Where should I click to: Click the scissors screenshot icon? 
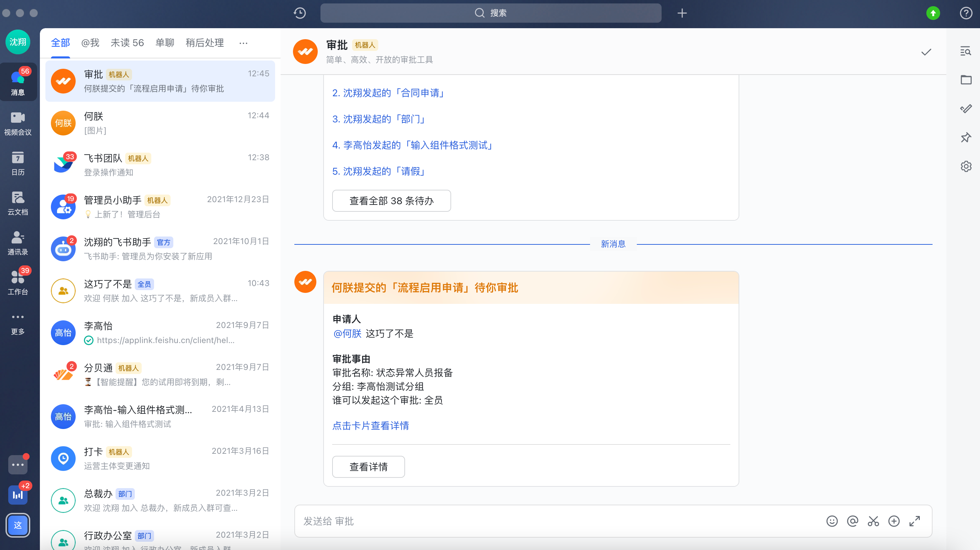point(873,521)
